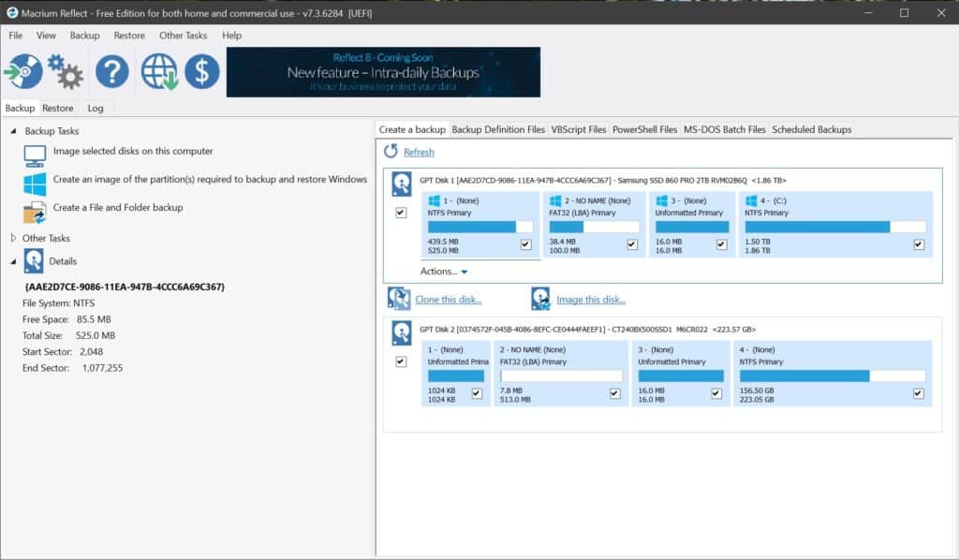This screenshot has width=959, height=560.
Task: Click the Reflect 8 Coming Soon banner
Action: [383, 72]
